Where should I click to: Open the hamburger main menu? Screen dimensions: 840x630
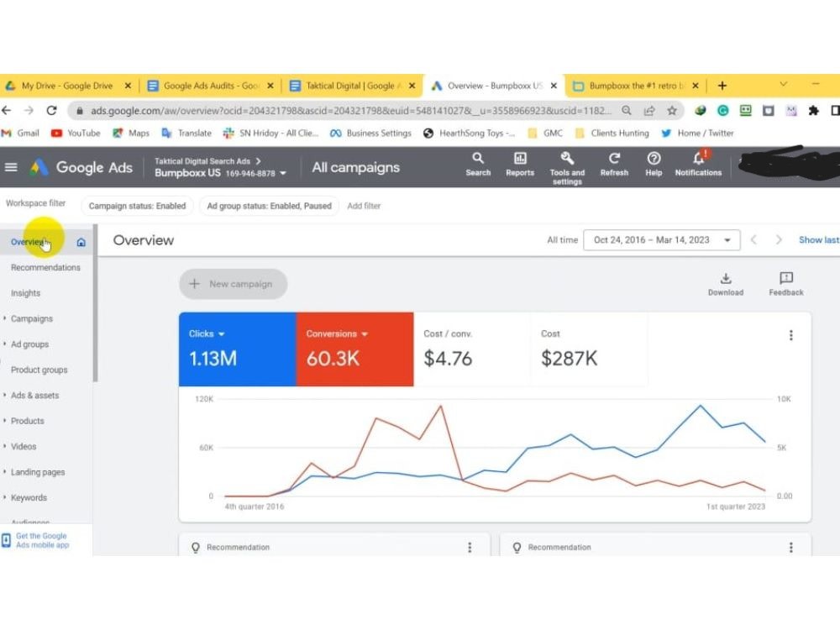[x=11, y=167]
